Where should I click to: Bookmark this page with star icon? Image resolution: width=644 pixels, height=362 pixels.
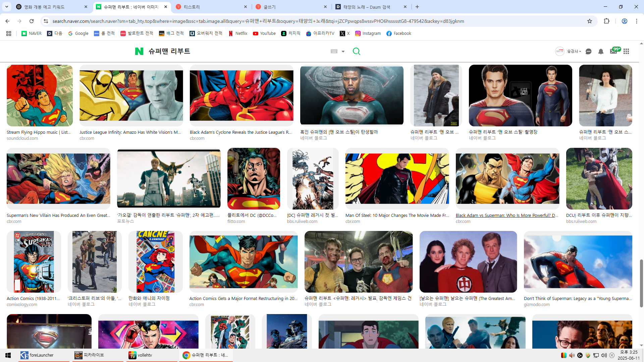[590, 21]
